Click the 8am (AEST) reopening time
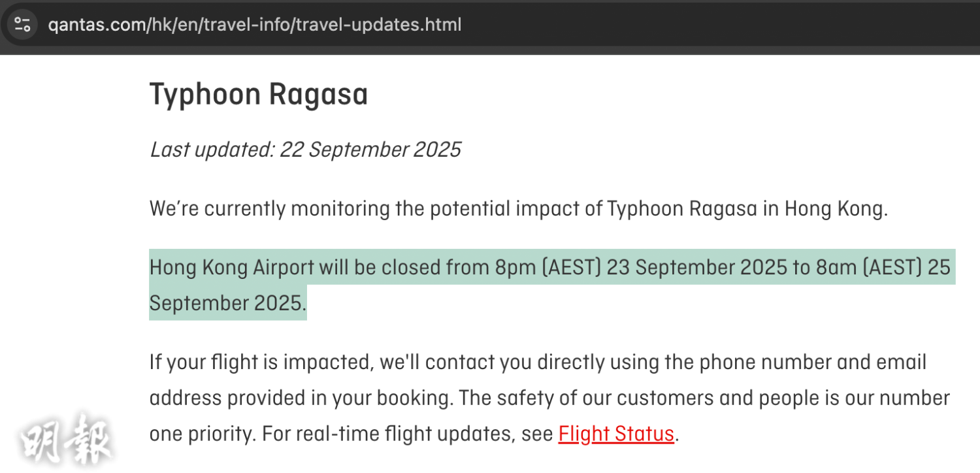The width and height of the screenshot is (980, 473). tap(869, 268)
